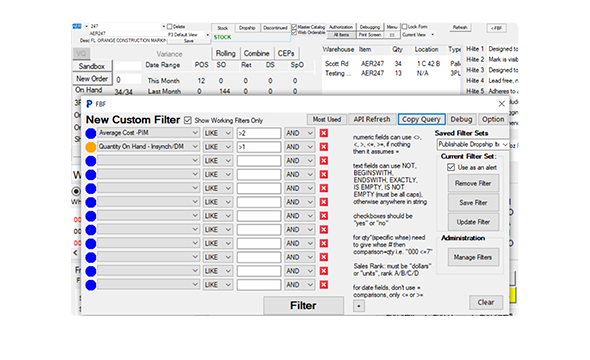
Task: Click the FBF dialog's P logo icon
Action: pos(89,104)
